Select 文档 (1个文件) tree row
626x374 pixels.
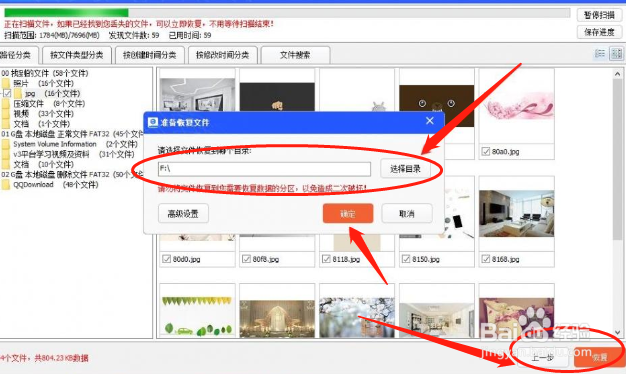pyautogui.click(x=42, y=124)
